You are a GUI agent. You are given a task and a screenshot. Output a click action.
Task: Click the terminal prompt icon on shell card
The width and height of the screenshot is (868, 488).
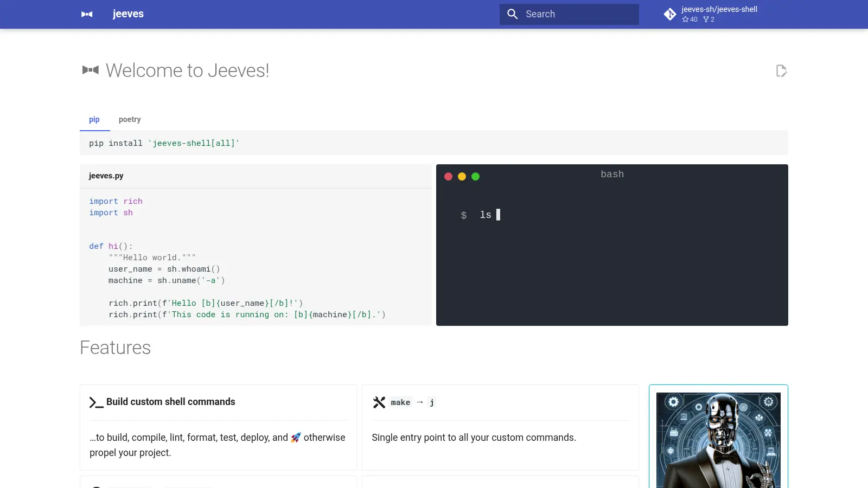click(x=96, y=402)
